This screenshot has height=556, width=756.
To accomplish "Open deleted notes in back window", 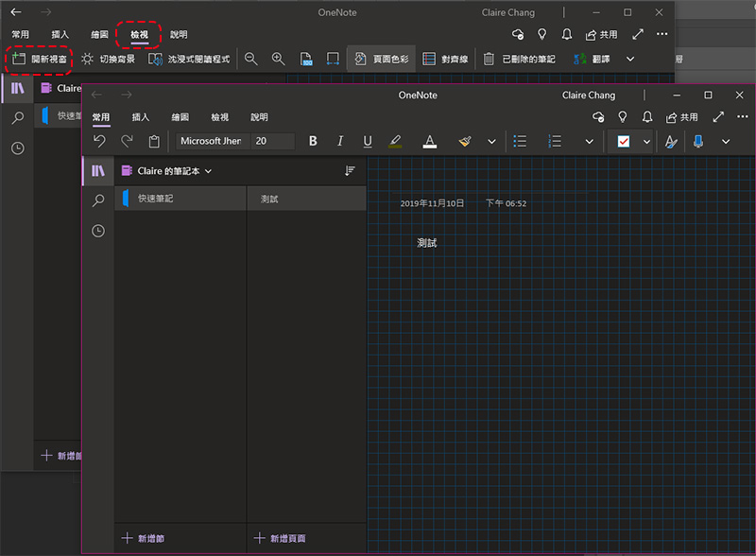I will 519,60.
